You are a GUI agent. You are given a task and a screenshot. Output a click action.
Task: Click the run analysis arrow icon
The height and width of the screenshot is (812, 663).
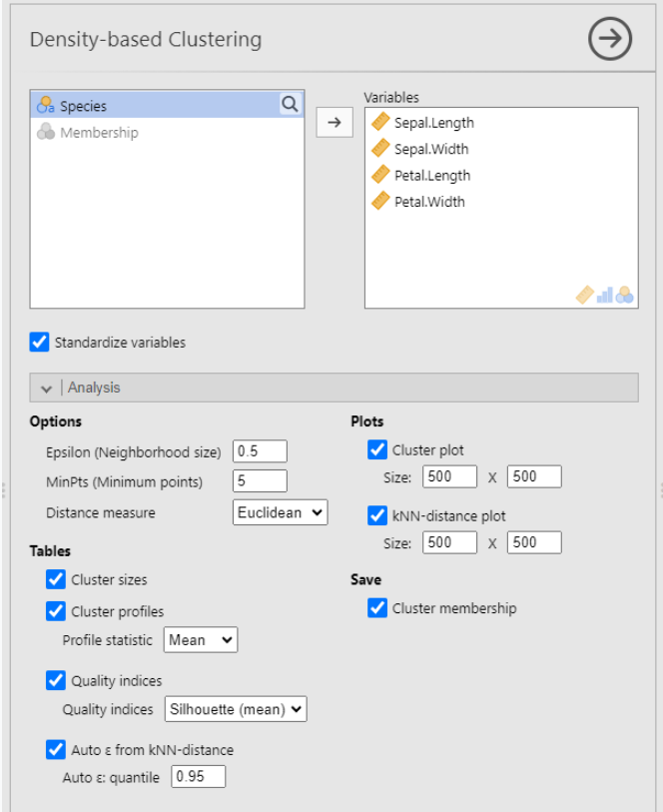click(x=610, y=40)
